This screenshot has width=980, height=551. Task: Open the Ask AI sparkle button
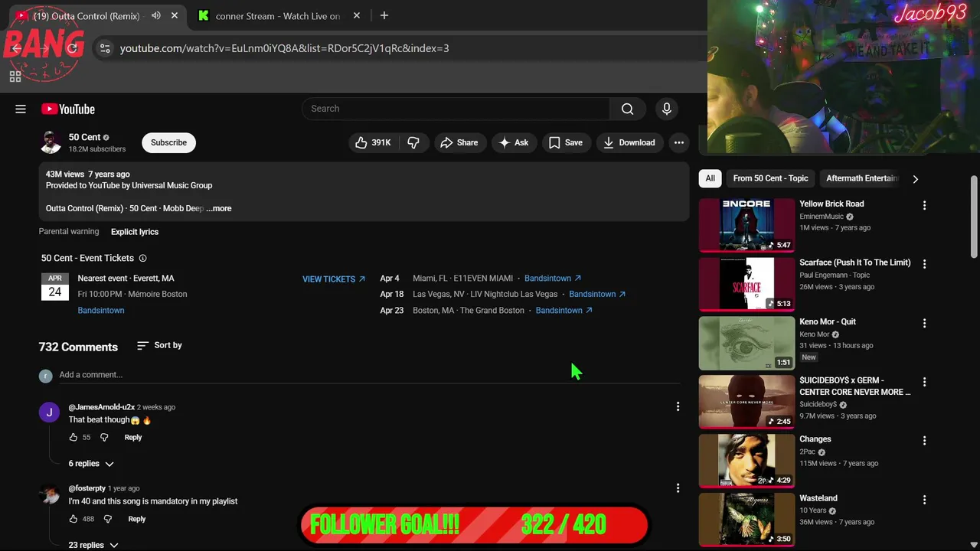pos(514,142)
